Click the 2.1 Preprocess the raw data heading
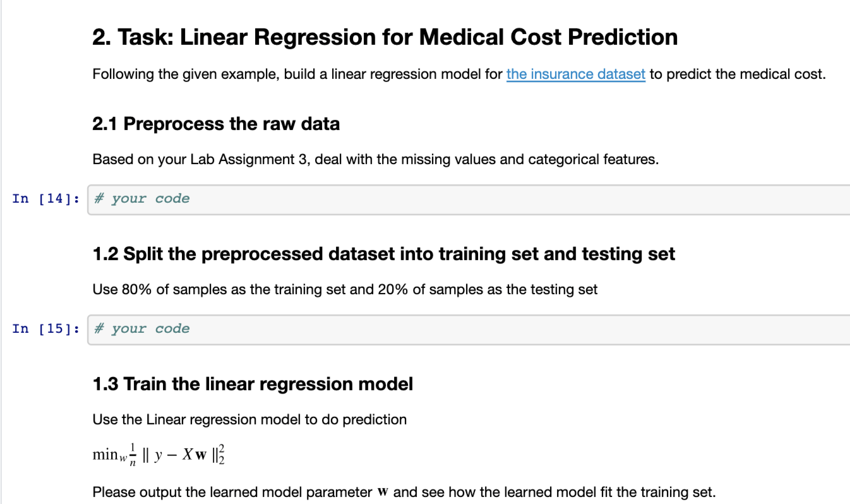 tap(216, 124)
